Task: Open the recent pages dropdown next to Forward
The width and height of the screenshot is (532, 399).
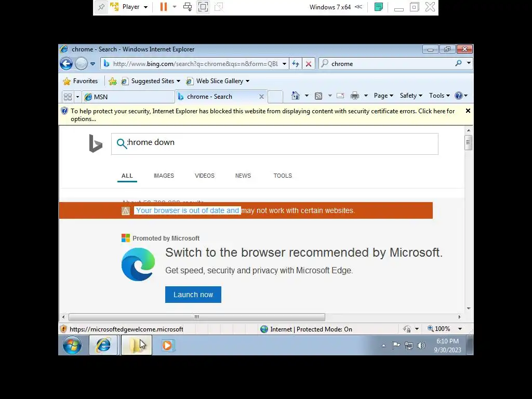Action: click(x=92, y=64)
